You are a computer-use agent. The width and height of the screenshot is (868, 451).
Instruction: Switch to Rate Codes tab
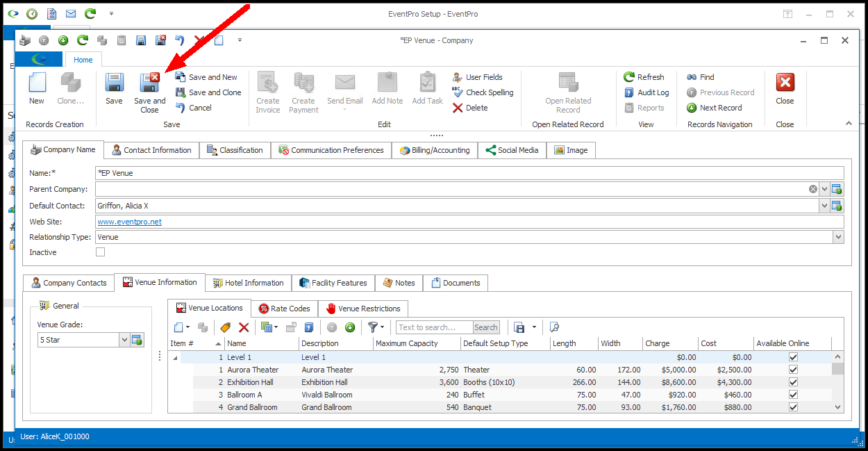click(285, 309)
